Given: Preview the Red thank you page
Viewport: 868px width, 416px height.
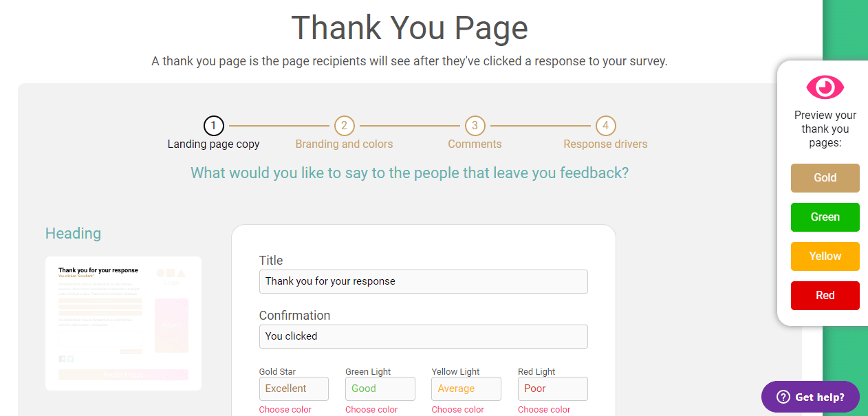Looking at the screenshot, I should tap(825, 296).
